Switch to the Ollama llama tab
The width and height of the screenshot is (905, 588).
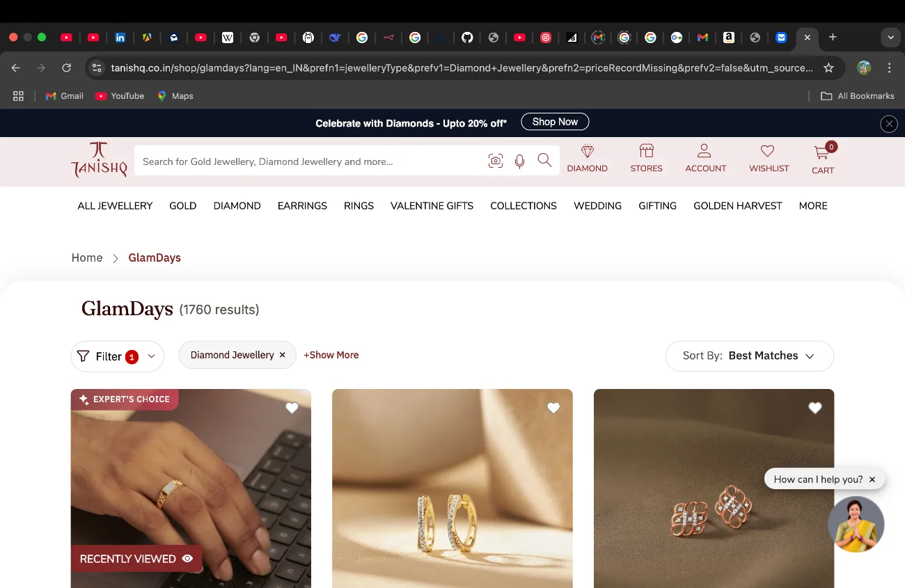pyautogui.click(x=308, y=38)
